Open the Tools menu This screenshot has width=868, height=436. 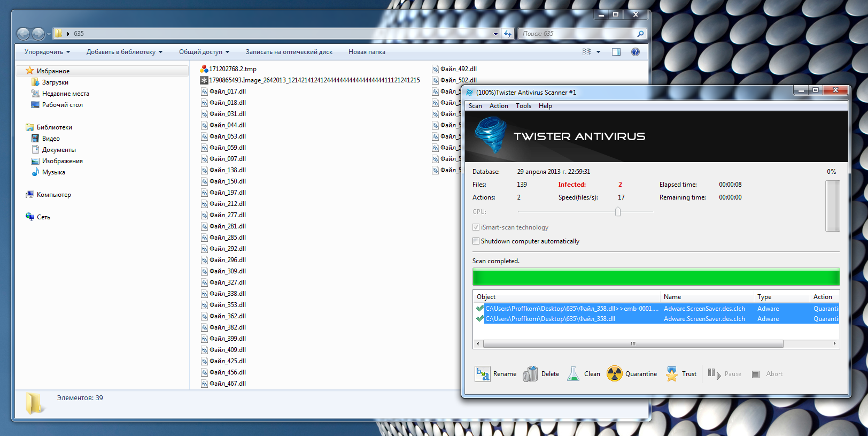click(x=523, y=106)
